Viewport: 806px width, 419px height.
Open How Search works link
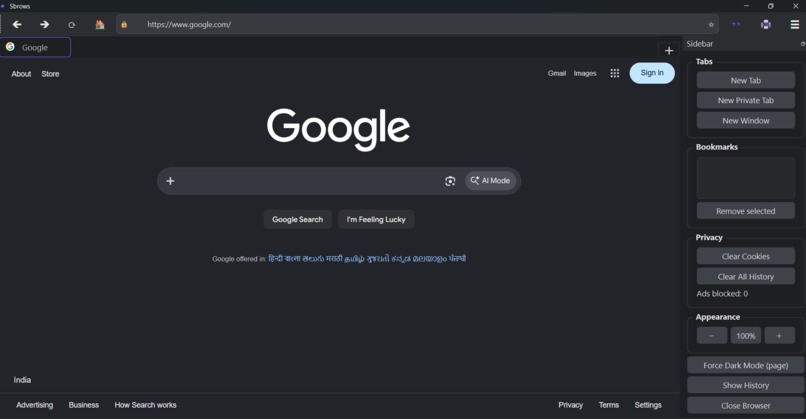pos(145,405)
